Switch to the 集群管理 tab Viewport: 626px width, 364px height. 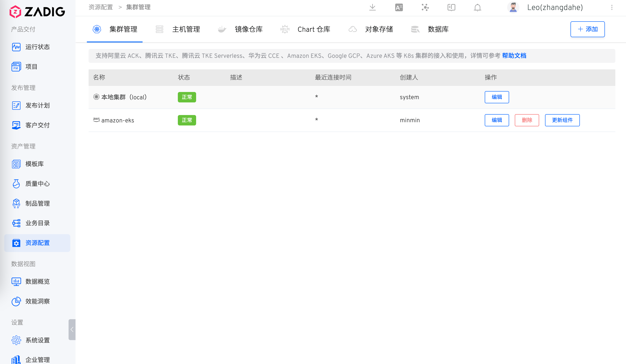coord(114,29)
